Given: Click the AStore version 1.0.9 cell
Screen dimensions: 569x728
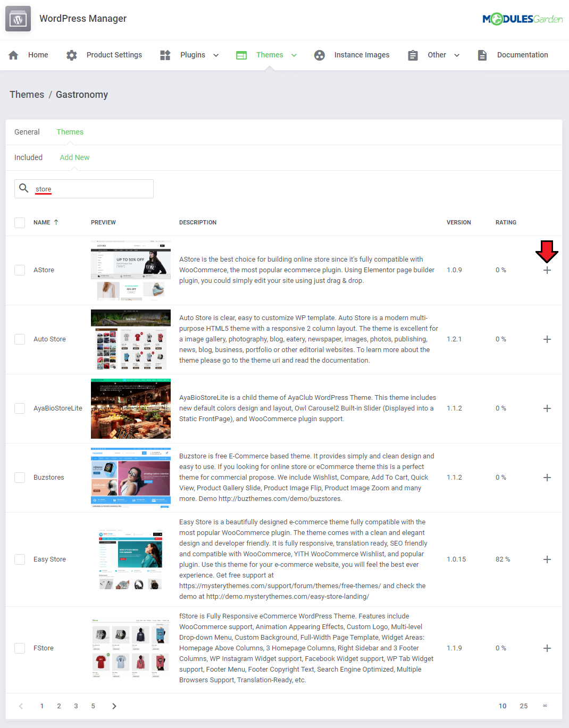Looking at the screenshot, I should coord(454,270).
